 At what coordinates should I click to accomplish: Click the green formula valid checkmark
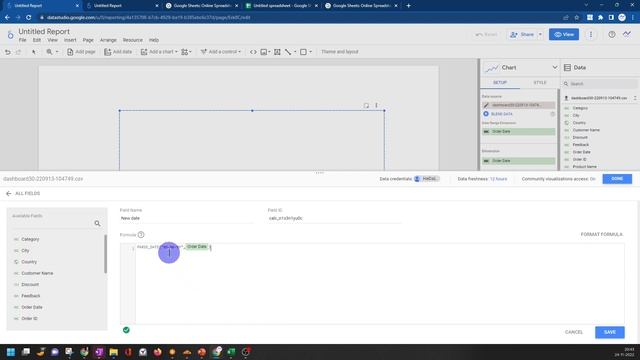click(126, 330)
